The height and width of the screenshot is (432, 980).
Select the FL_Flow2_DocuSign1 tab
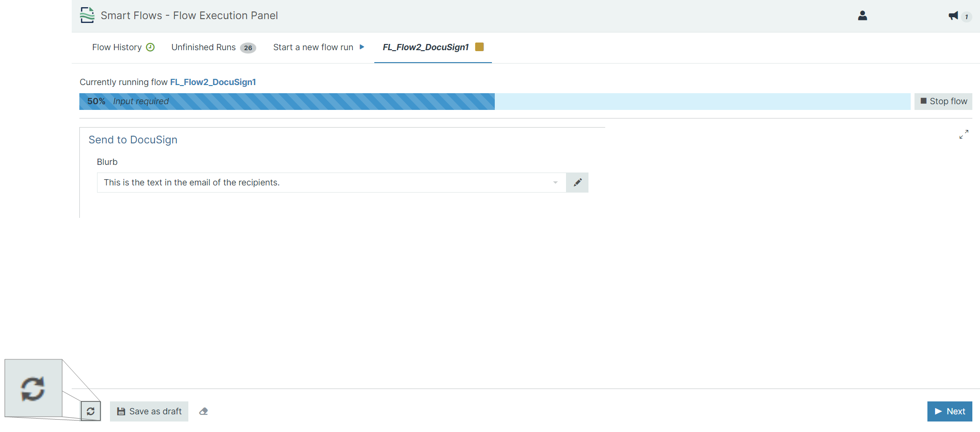[433, 47]
